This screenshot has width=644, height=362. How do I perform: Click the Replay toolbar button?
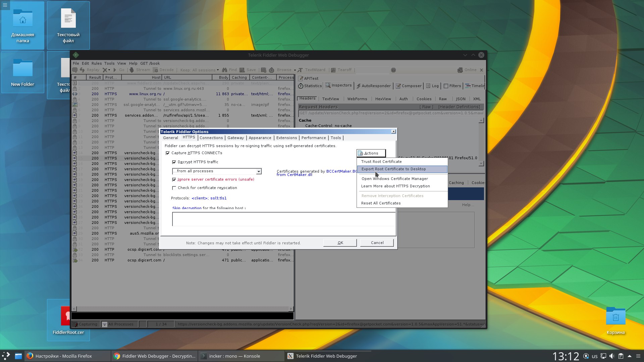coord(90,70)
